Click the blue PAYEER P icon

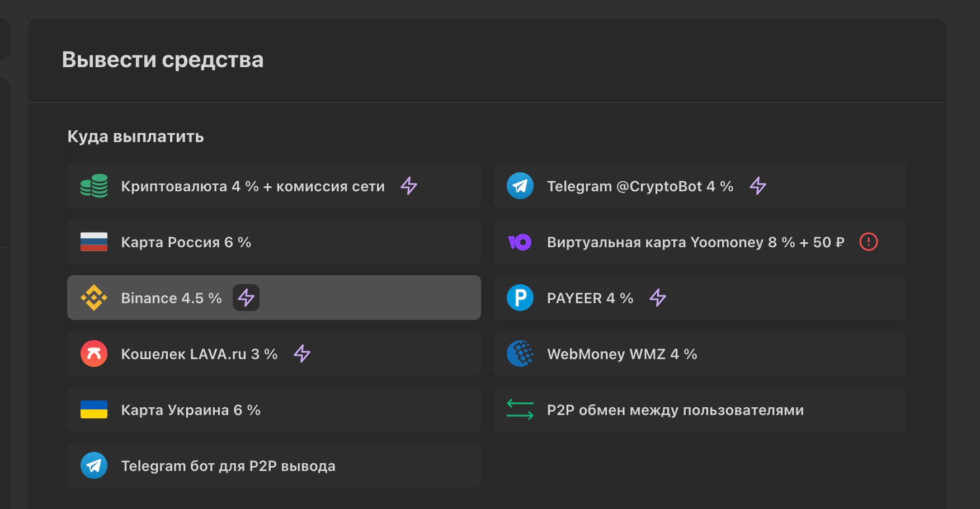520,298
